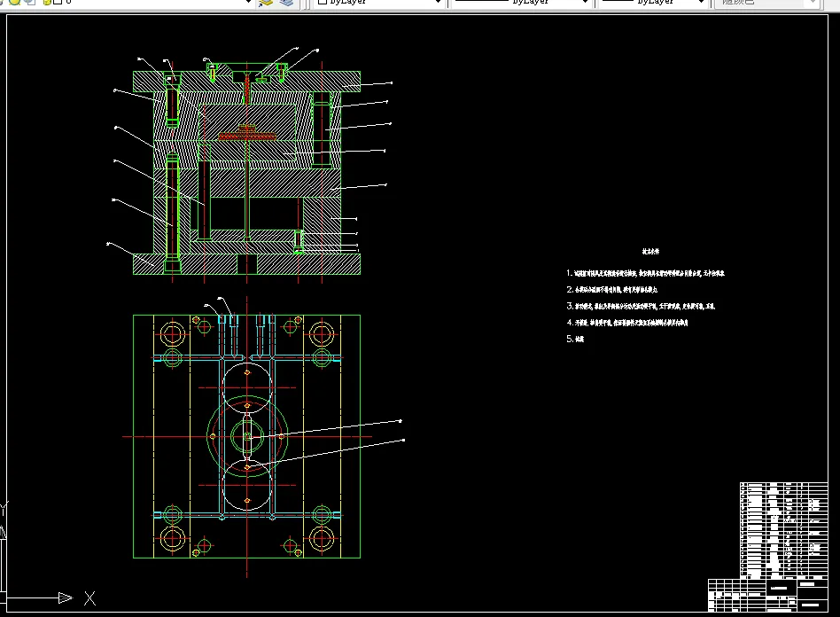Select the orange molded part in section view
Screen dimensions: 840x617
[247, 134]
